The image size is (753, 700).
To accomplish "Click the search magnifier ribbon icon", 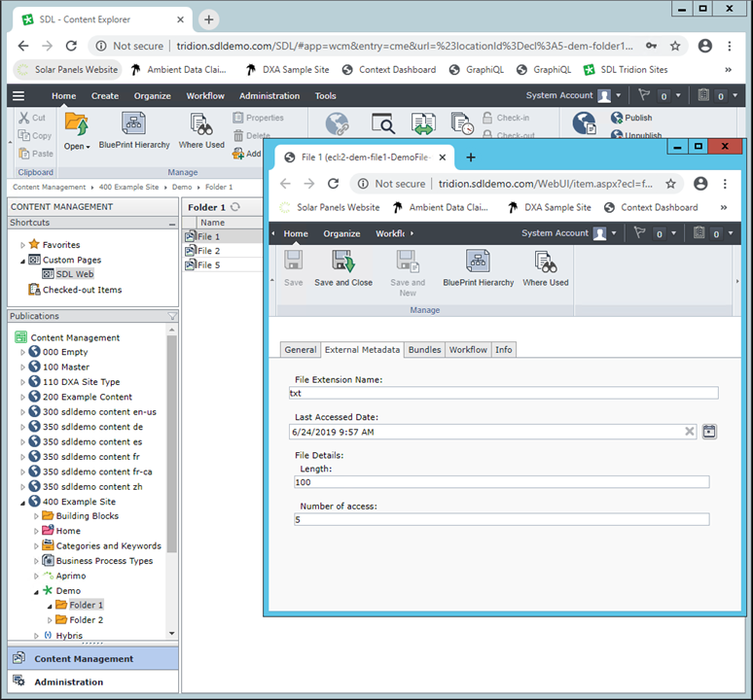I will [383, 123].
